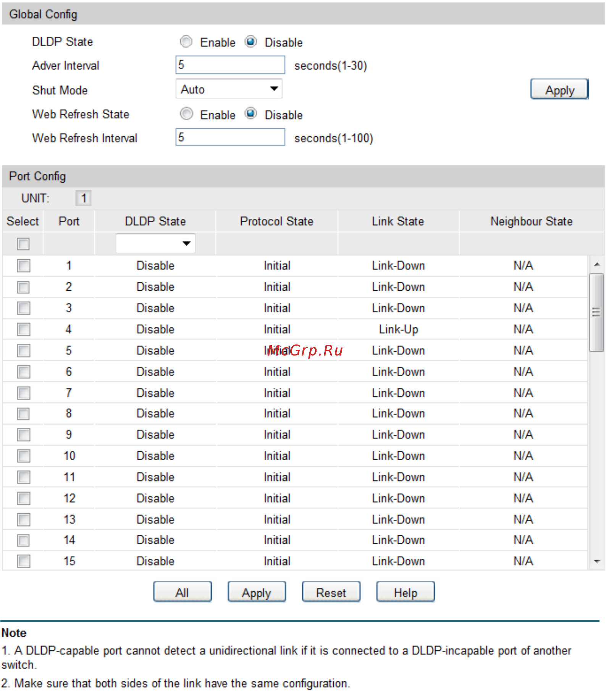The height and width of the screenshot is (700, 606).
Task: Click the Disable cell for port 1
Action: coord(155,266)
